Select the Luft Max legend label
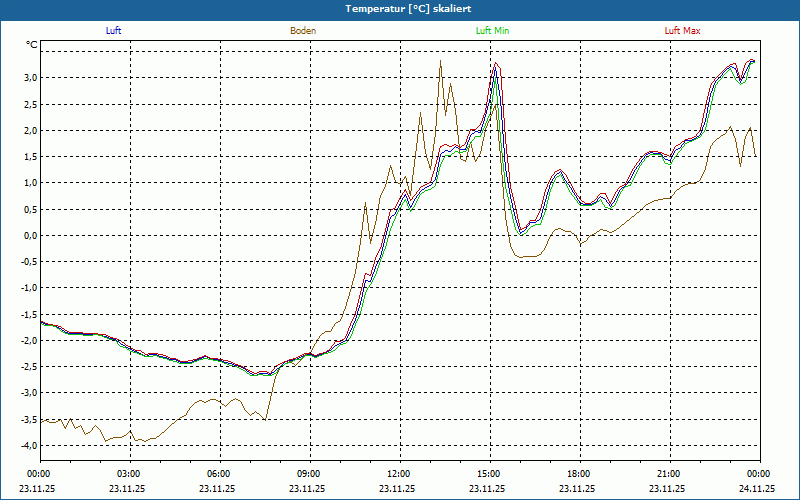 tap(683, 31)
